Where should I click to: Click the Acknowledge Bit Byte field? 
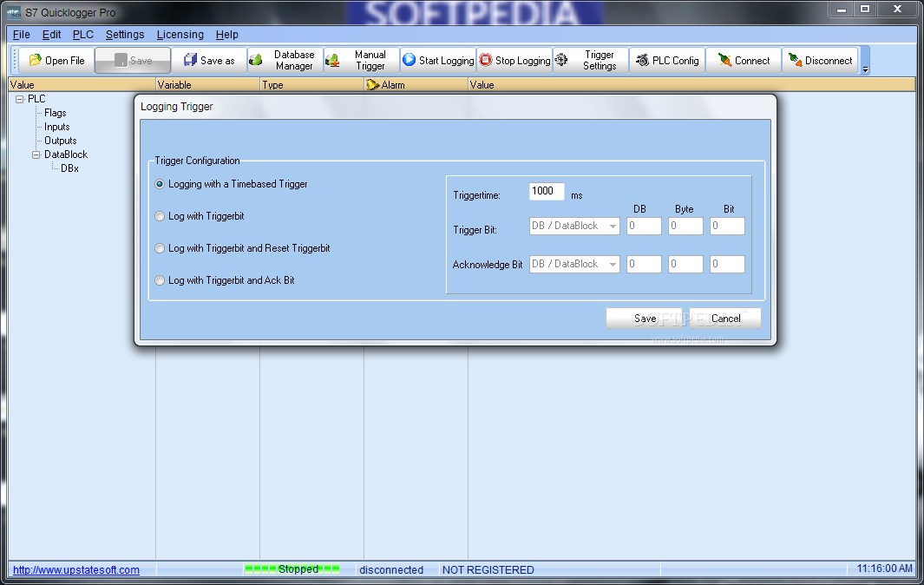685,264
